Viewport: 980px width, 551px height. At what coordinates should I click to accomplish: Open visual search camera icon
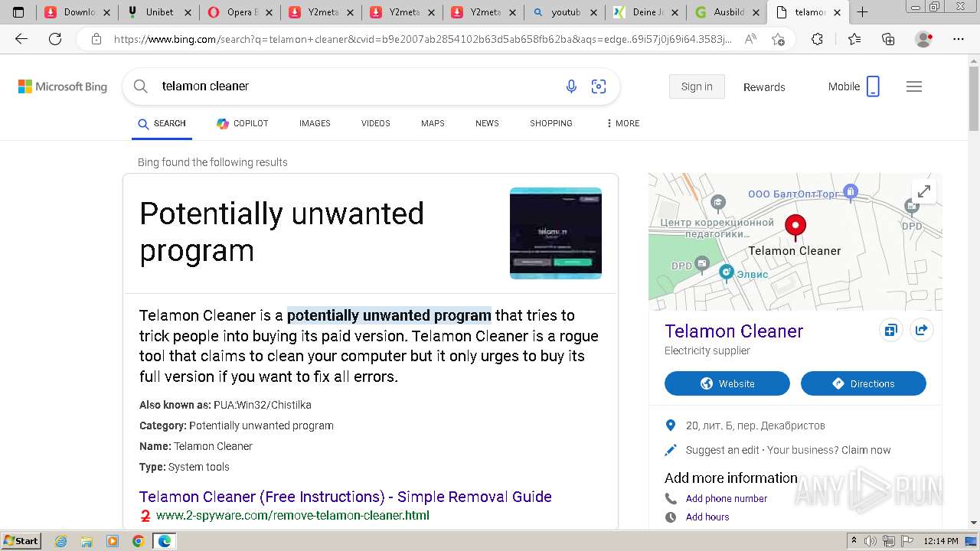tap(599, 86)
